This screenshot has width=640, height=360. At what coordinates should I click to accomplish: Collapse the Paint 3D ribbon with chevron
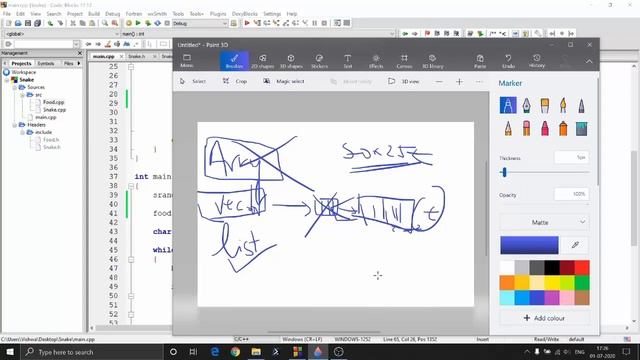(x=589, y=61)
